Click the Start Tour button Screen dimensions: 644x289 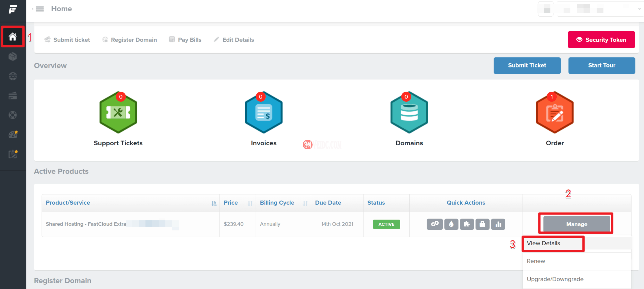pyautogui.click(x=602, y=65)
